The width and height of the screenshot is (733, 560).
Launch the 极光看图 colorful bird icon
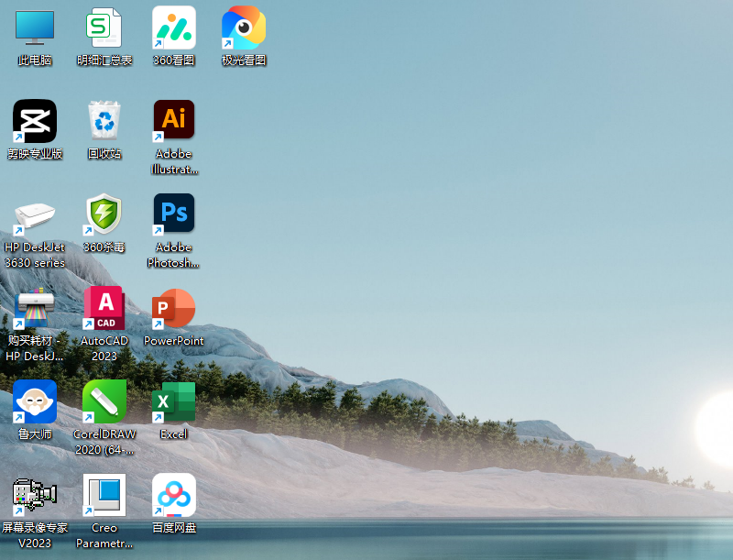pyautogui.click(x=244, y=27)
